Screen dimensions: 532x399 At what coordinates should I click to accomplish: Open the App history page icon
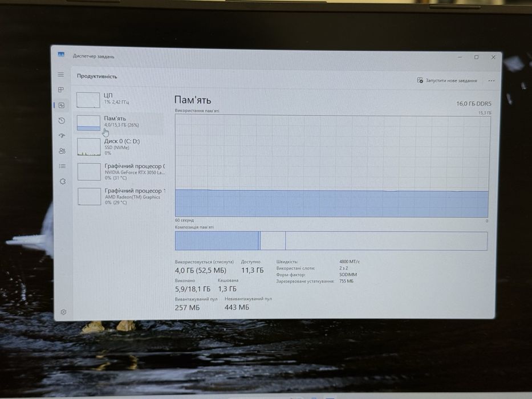[62, 120]
